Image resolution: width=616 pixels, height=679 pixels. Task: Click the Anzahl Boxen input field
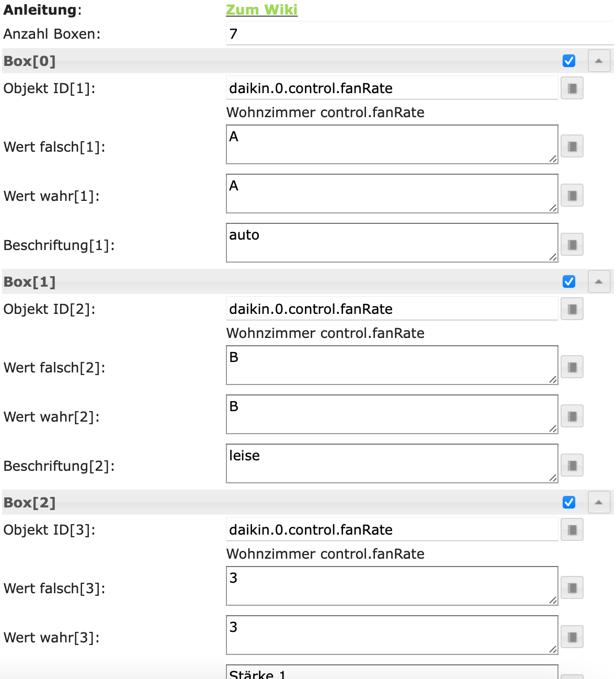point(418,34)
